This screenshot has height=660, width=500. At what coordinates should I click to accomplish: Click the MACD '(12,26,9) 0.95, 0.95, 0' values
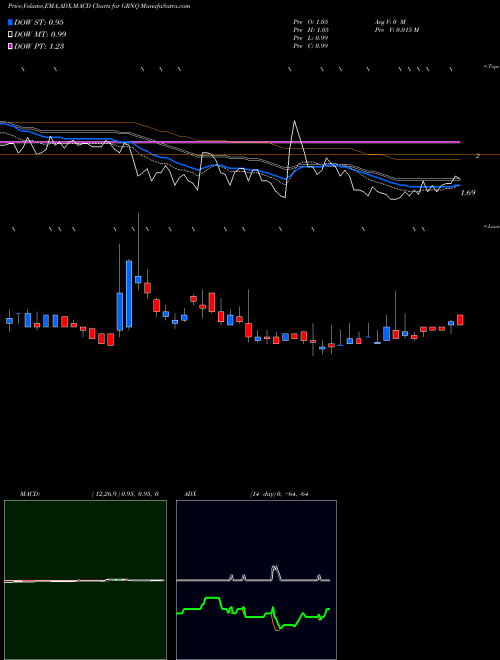click(x=125, y=494)
